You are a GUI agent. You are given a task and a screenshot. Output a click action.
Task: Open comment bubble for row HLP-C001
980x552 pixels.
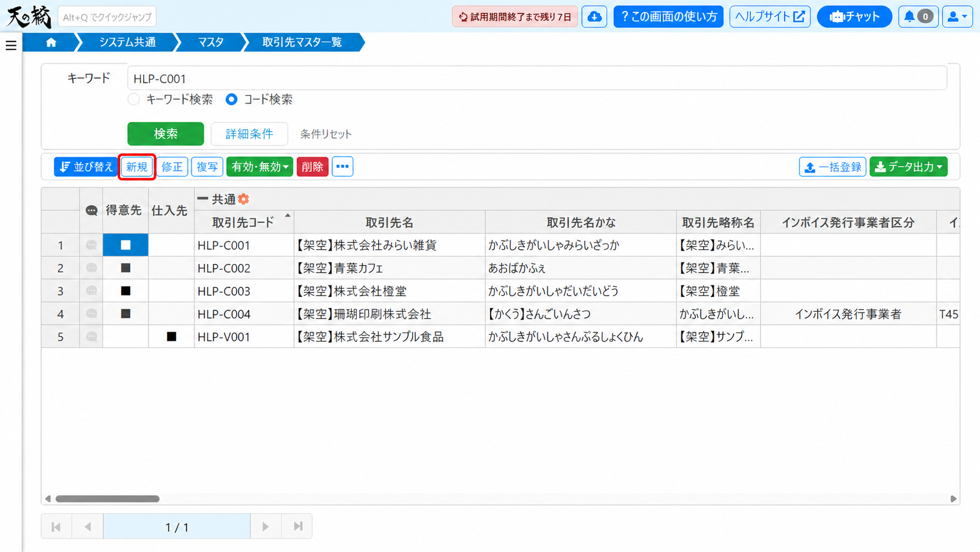(x=91, y=245)
